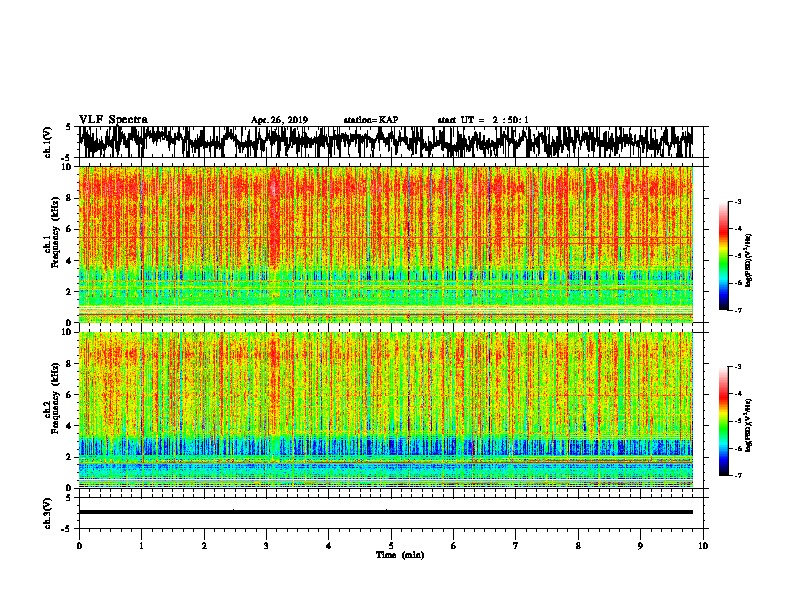
Task: Click the "-6" label on ch.1 colorbar
Action: tap(738, 283)
